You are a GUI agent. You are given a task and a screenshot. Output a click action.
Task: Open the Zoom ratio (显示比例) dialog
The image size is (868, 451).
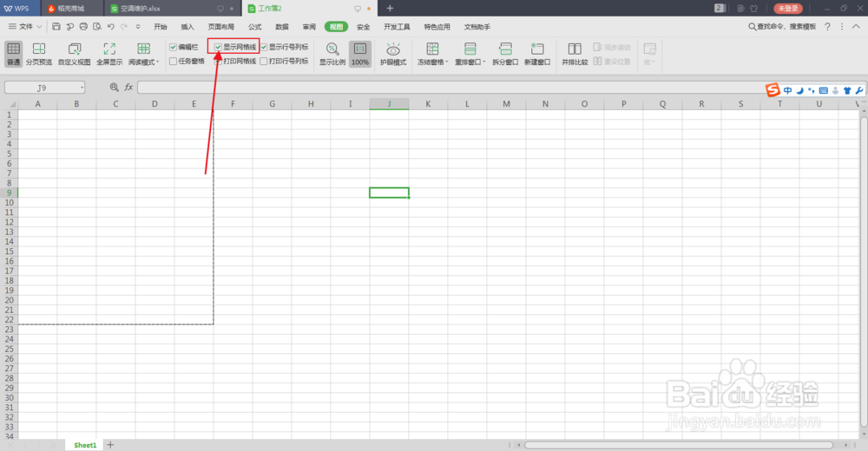tap(332, 54)
